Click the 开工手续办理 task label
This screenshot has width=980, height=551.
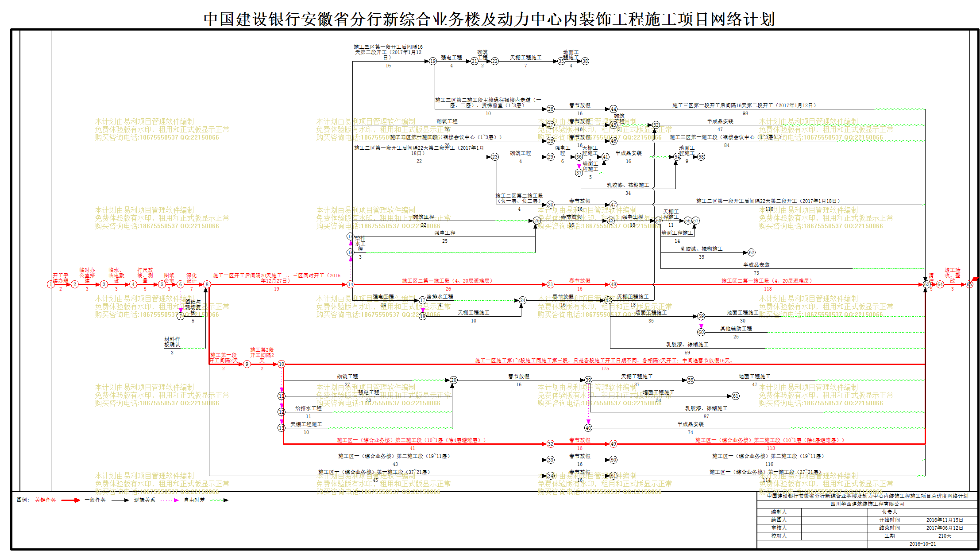[61, 278]
